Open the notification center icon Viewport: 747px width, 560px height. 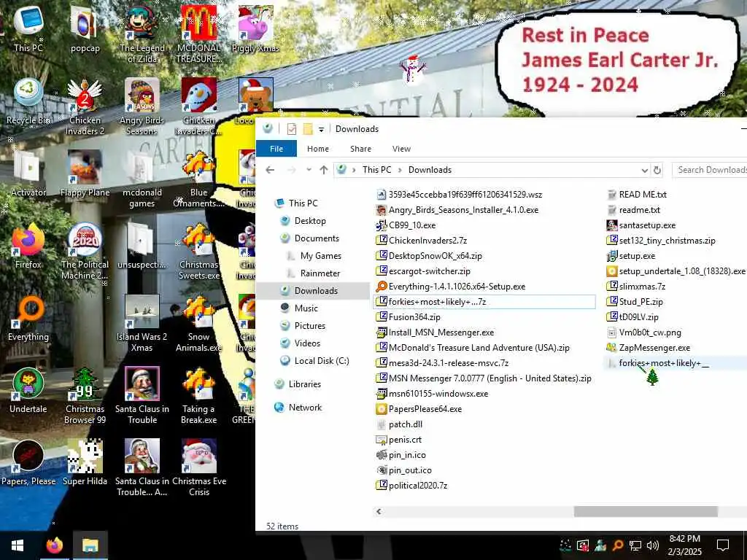(723, 545)
